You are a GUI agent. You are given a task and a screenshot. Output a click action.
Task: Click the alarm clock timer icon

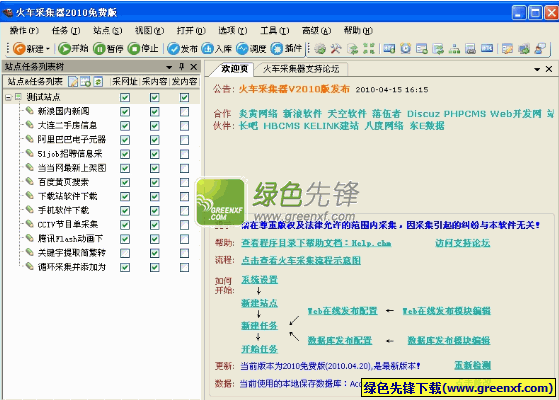[x=406, y=48]
